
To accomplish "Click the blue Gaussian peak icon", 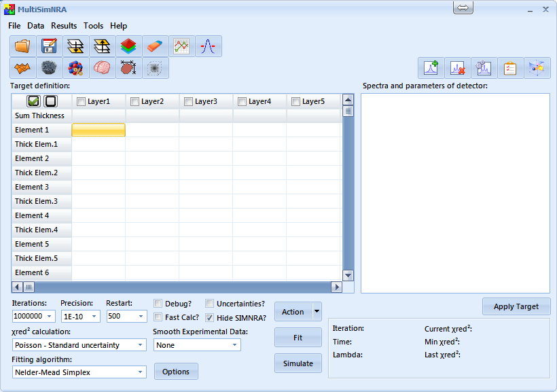I will [x=208, y=46].
